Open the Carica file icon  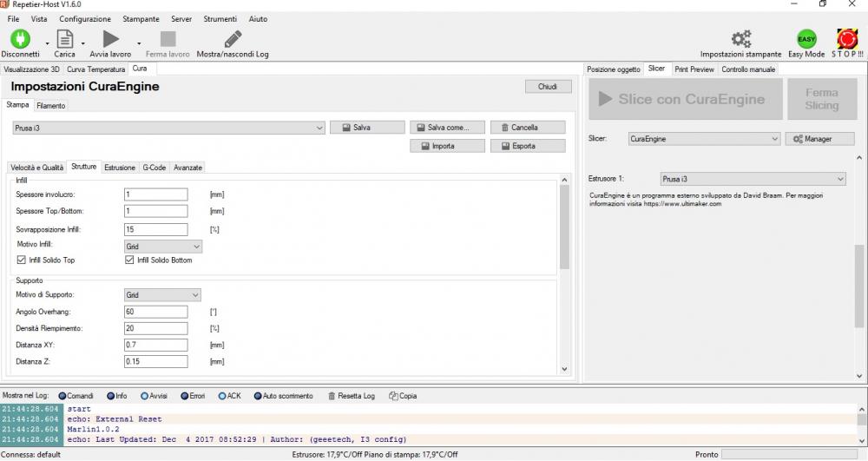pos(64,39)
